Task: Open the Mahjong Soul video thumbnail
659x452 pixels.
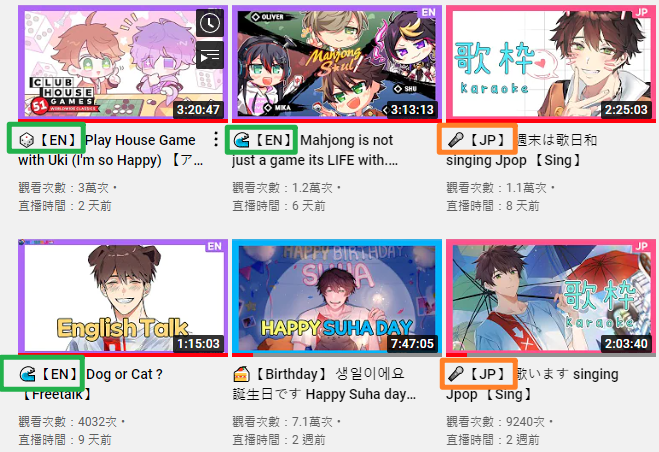Action: (337, 63)
